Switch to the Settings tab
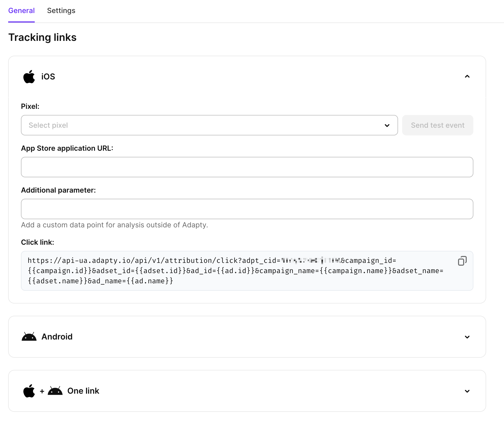 tap(61, 11)
